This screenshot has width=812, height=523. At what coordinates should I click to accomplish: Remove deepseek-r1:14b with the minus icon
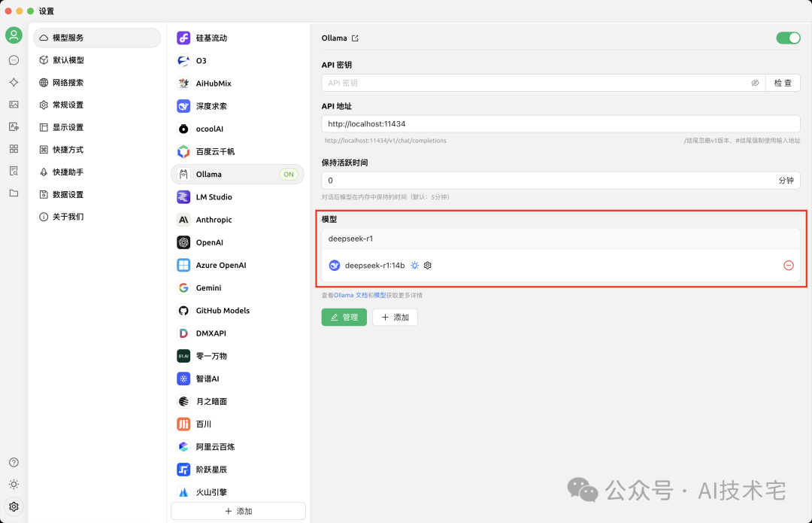pyautogui.click(x=789, y=266)
